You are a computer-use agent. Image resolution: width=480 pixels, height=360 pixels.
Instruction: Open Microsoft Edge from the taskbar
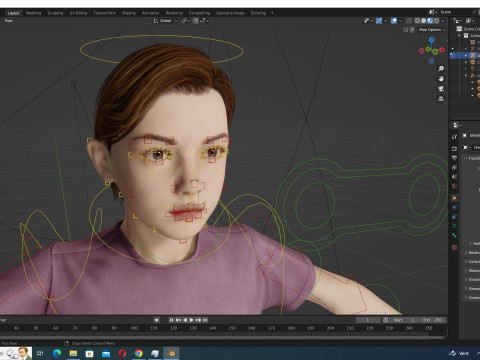pos(57,353)
